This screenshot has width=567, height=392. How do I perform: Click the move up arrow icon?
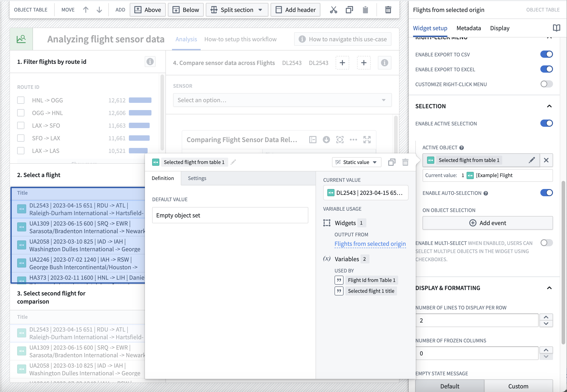[86, 10]
